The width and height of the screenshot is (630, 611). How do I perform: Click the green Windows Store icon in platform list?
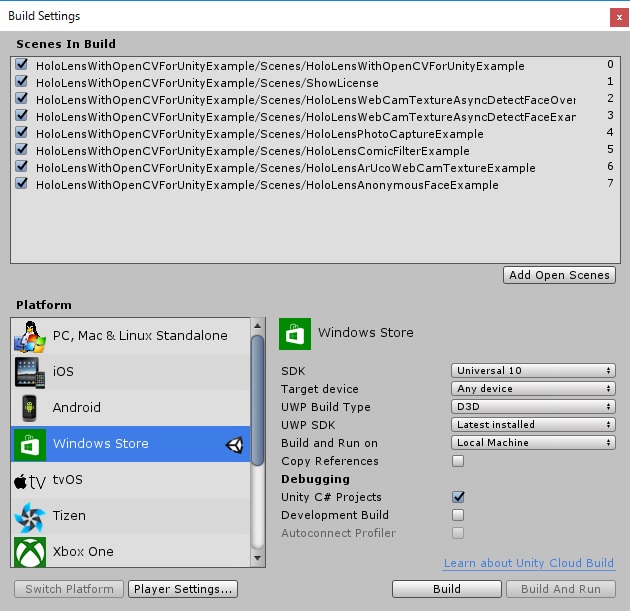pyautogui.click(x=30, y=444)
